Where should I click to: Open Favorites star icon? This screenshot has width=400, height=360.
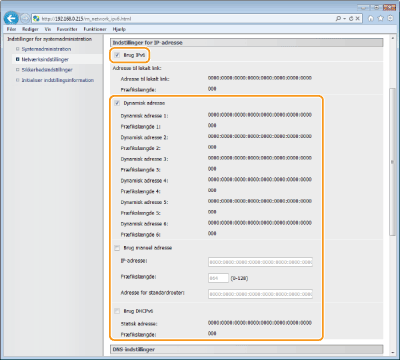coord(380,18)
